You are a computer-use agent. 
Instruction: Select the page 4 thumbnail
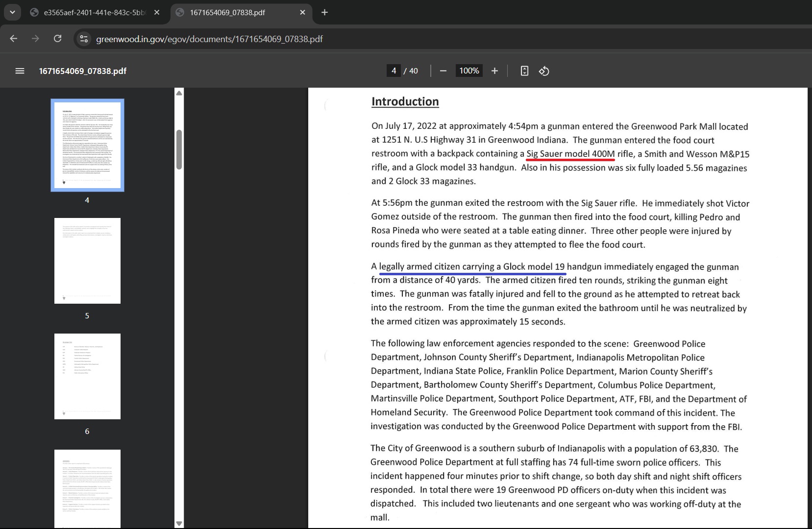point(87,145)
